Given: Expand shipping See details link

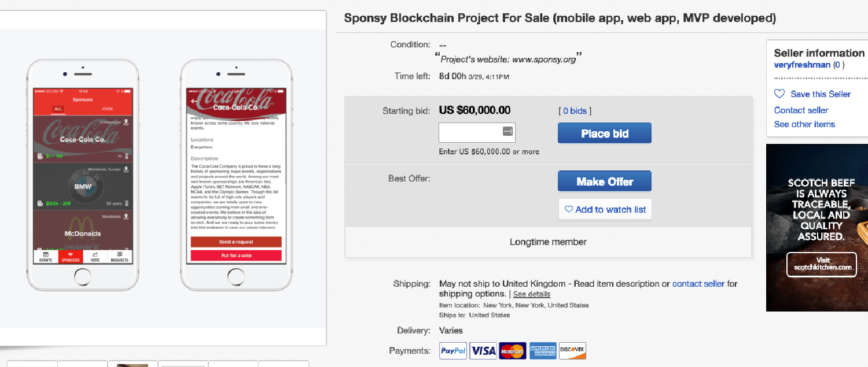Looking at the screenshot, I should [x=532, y=294].
